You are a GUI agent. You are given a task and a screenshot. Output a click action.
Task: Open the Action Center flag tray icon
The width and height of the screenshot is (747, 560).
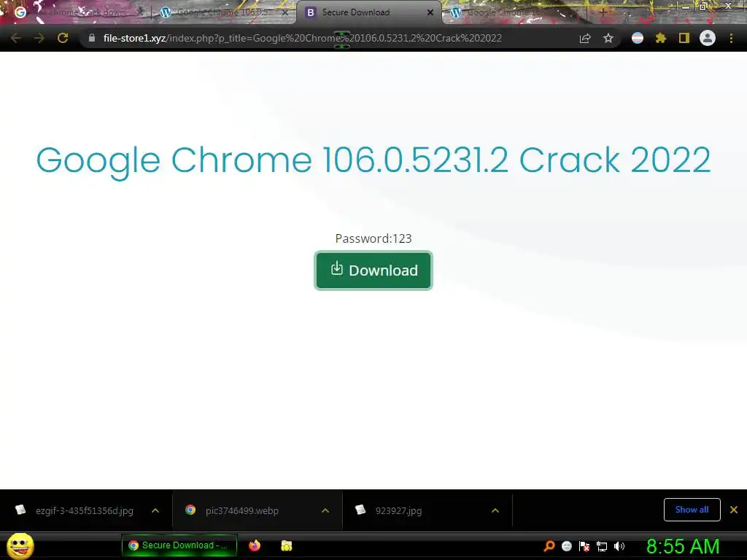tap(584, 546)
